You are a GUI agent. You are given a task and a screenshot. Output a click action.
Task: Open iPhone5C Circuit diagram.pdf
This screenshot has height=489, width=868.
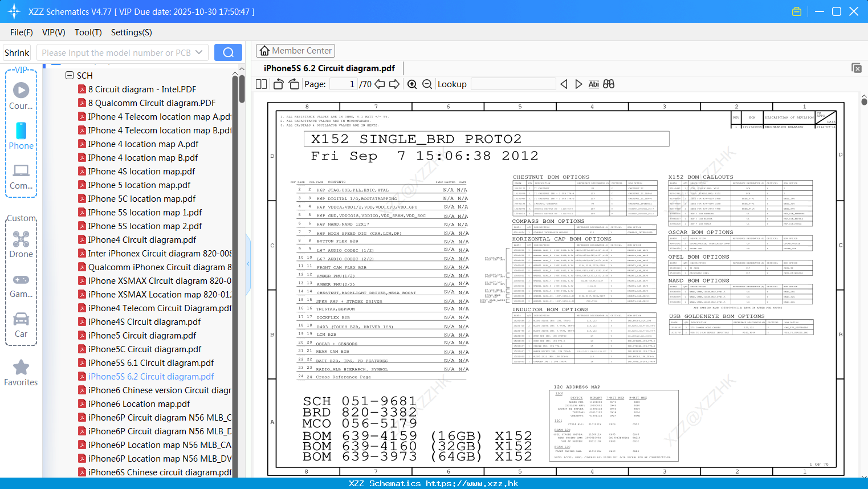click(145, 349)
